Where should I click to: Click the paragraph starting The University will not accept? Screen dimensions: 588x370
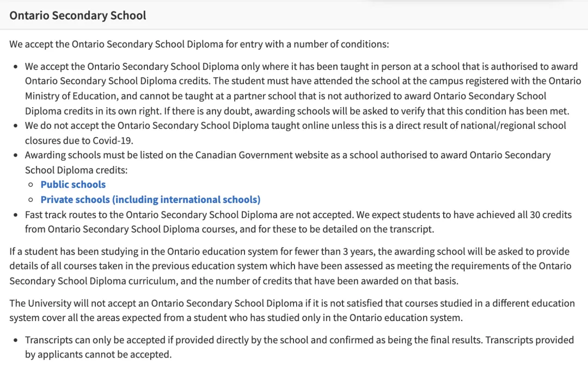pos(292,310)
